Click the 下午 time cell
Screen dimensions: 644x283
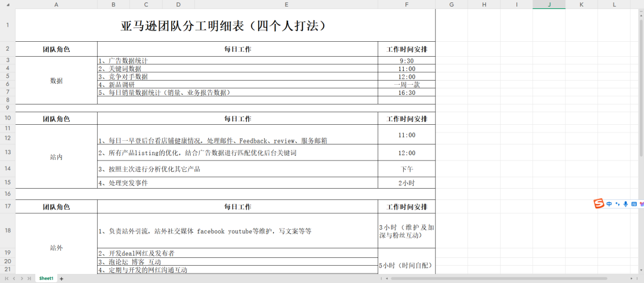coord(407,168)
